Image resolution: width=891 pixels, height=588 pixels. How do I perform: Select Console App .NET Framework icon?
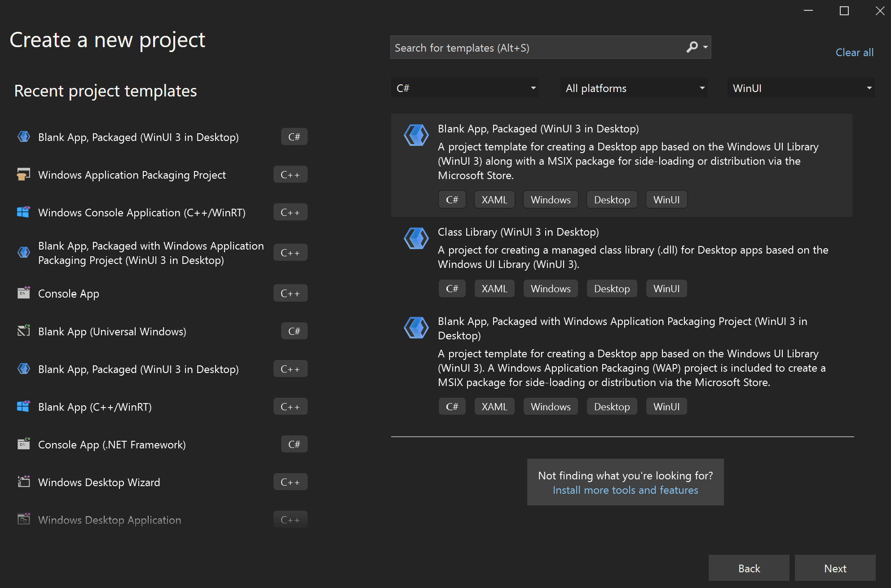point(24,444)
